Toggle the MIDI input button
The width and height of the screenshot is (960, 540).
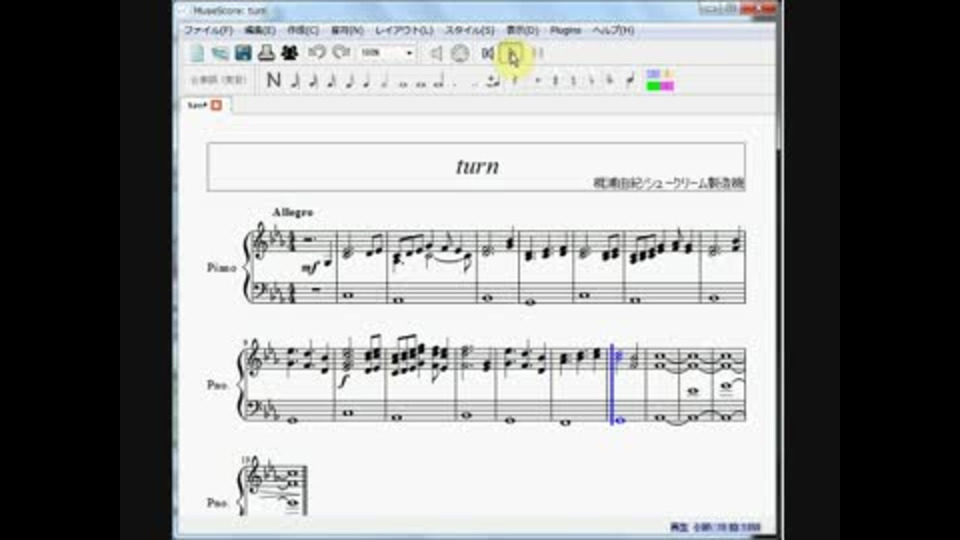click(460, 53)
